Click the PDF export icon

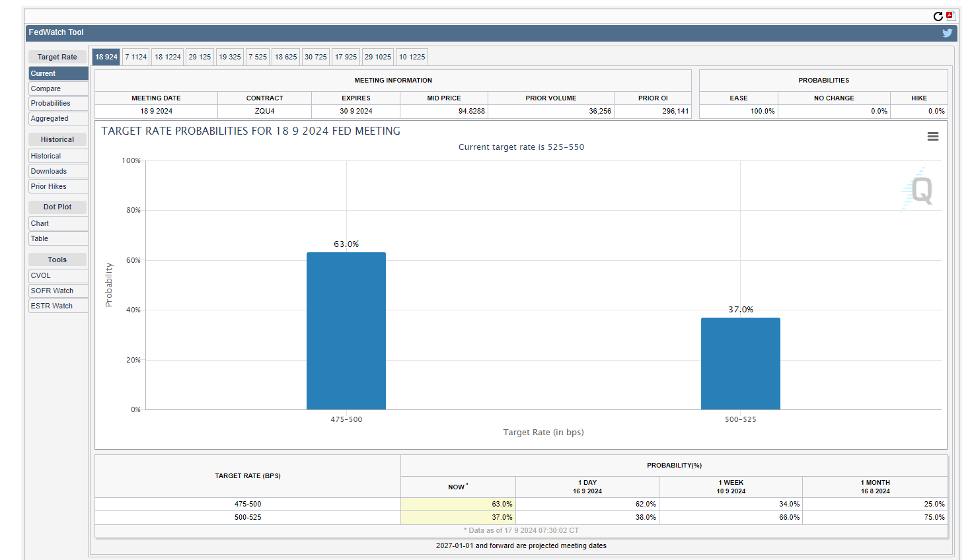[x=950, y=16]
